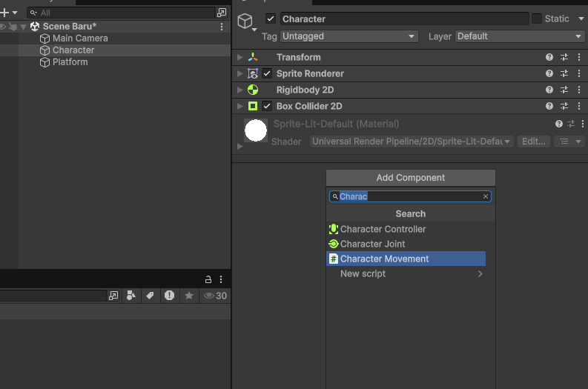The image size is (588, 389).
Task: Click the white material preview sphere
Action: 256,130
